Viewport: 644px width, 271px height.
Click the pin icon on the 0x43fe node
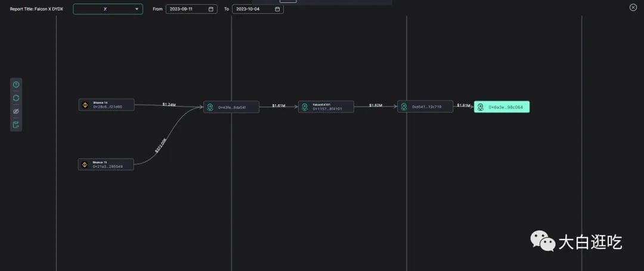tap(210, 107)
